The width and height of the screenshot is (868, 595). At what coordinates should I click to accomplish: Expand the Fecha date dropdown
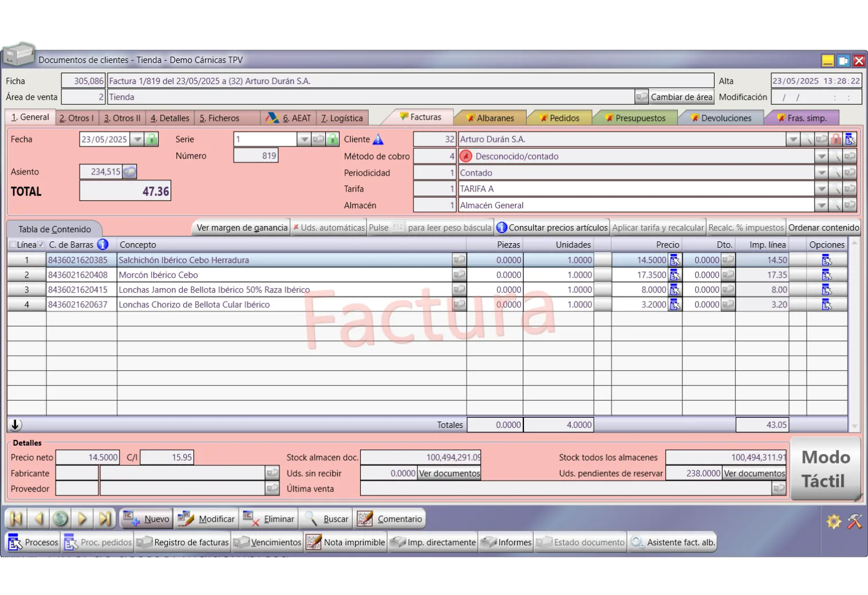[137, 139]
